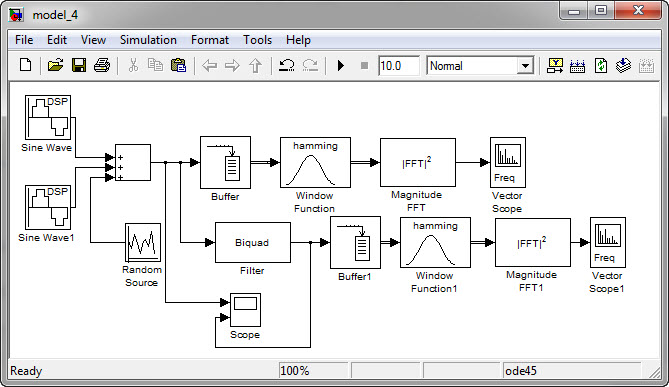
Task: Save the model with the floppy disk icon
Action: click(x=79, y=66)
